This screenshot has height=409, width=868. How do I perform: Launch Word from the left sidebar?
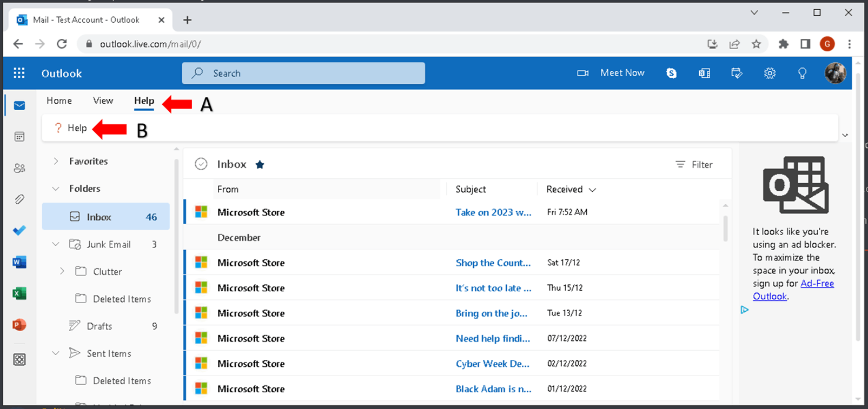coord(19,262)
